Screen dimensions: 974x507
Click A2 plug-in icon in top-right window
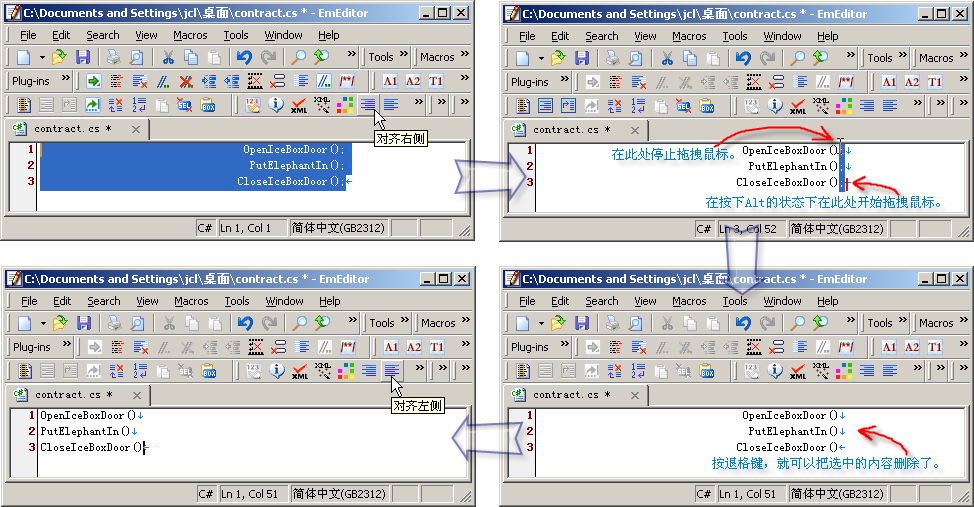912,82
